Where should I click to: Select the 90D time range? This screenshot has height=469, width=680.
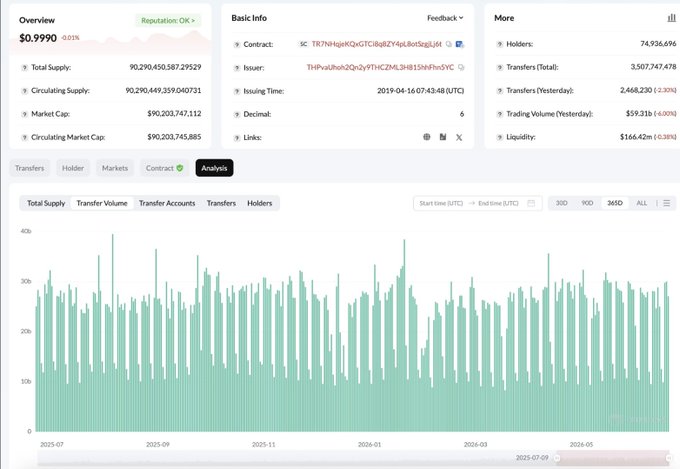587,203
